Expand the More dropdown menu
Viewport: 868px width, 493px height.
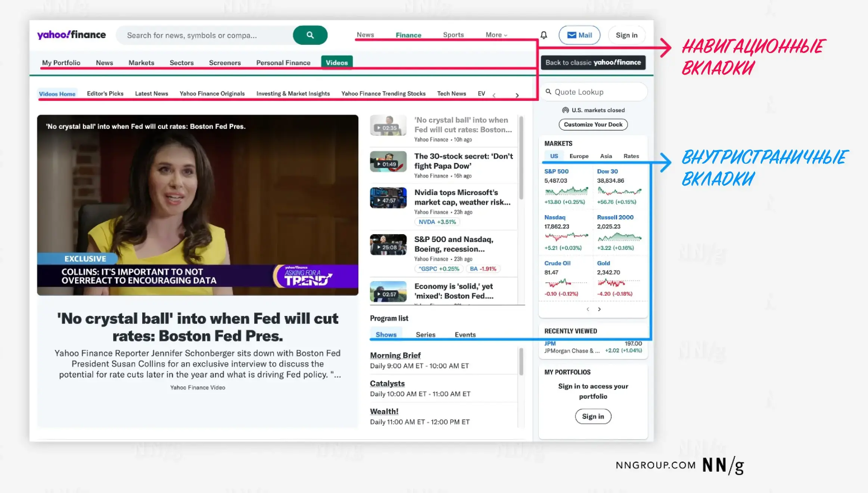click(x=496, y=35)
